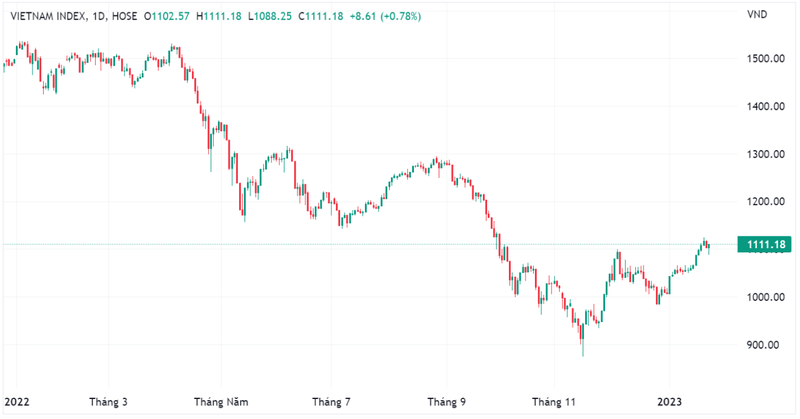The height and width of the screenshot is (419, 800).
Task: Click the green 1111.18 current price tag
Action: pyautogui.click(x=761, y=244)
